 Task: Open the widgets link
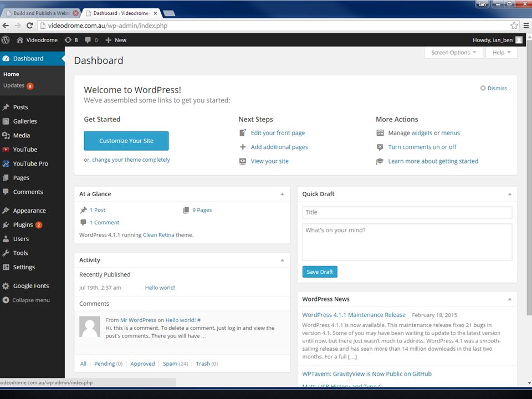422,133
